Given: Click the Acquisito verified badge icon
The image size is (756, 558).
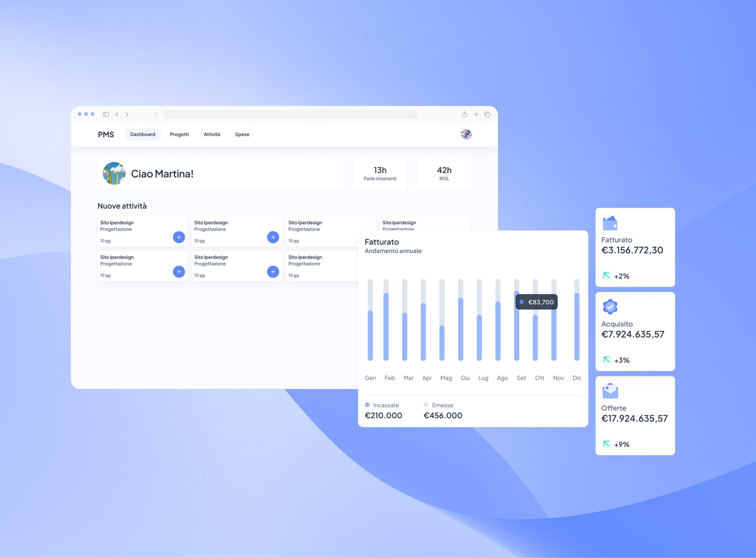Looking at the screenshot, I should (610, 307).
